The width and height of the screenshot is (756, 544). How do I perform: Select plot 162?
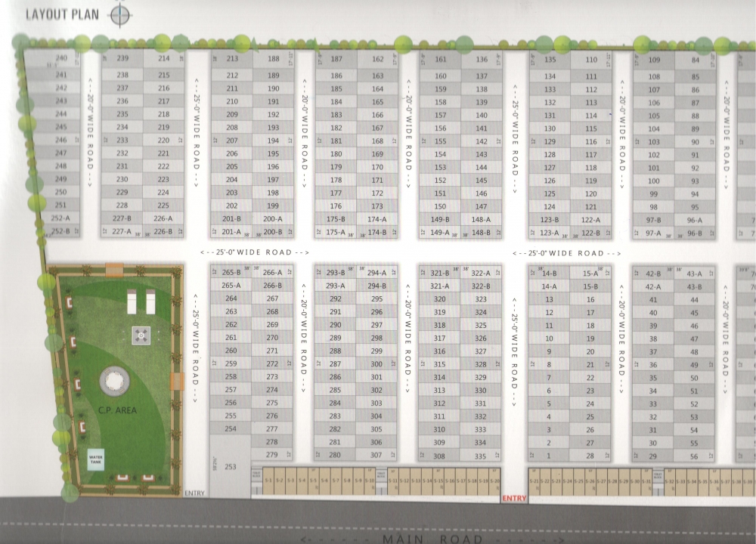[x=377, y=59]
